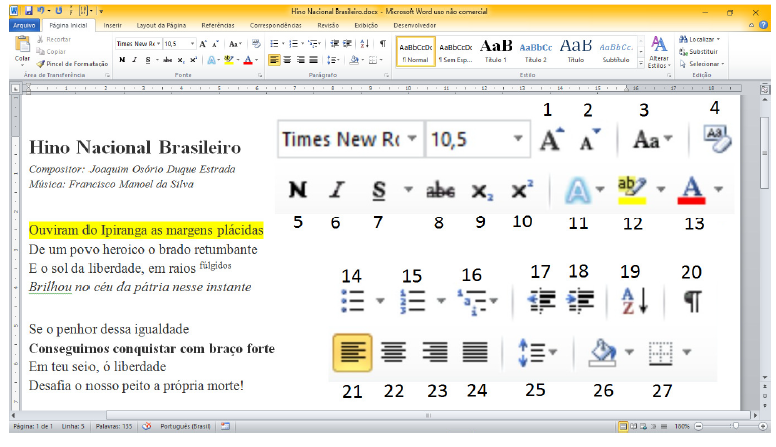
Task: Toggle underline S in the small ribbon
Action: click(x=147, y=60)
